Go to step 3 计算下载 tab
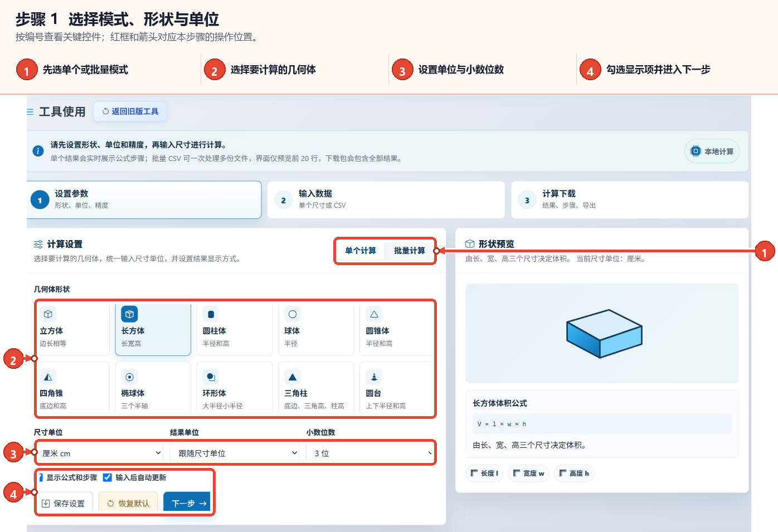This screenshot has width=778, height=532. tap(630, 199)
